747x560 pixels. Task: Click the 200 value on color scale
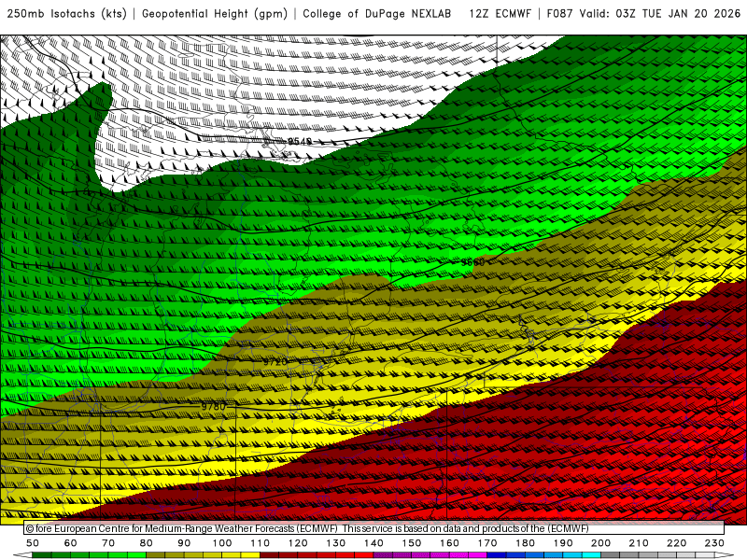pos(600,543)
